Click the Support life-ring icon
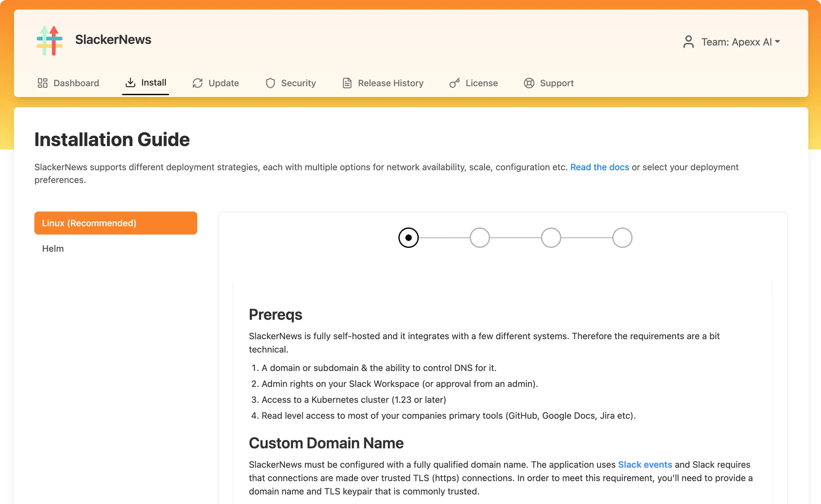 click(x=529, y=83)
